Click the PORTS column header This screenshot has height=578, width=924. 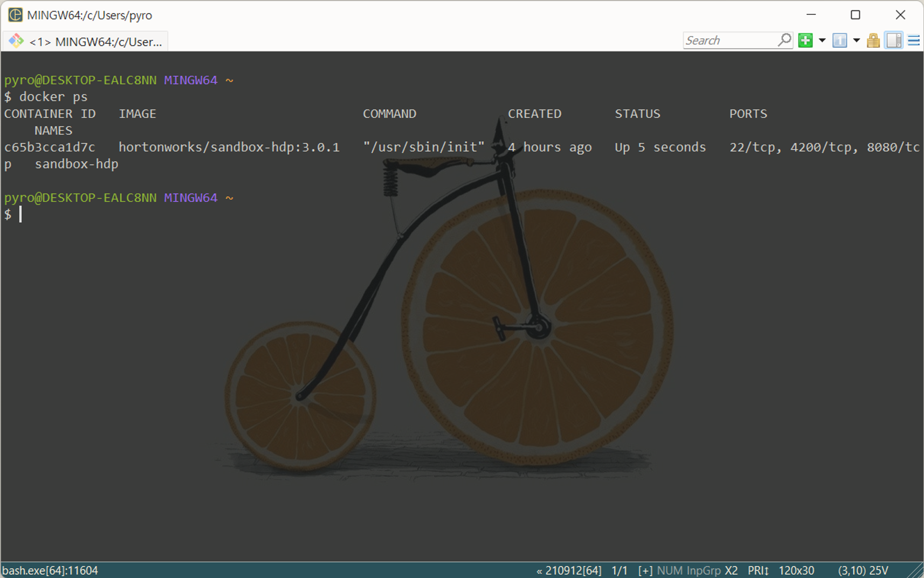pos(748,114)
